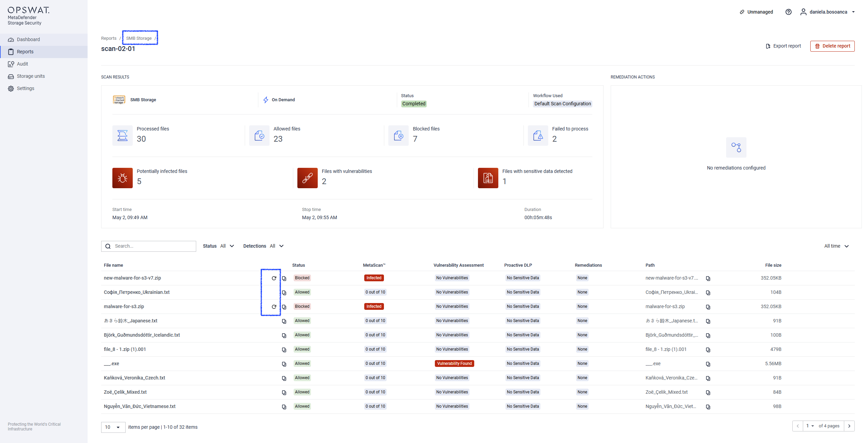Click the On Demand lightning icon

click(266, 100)
